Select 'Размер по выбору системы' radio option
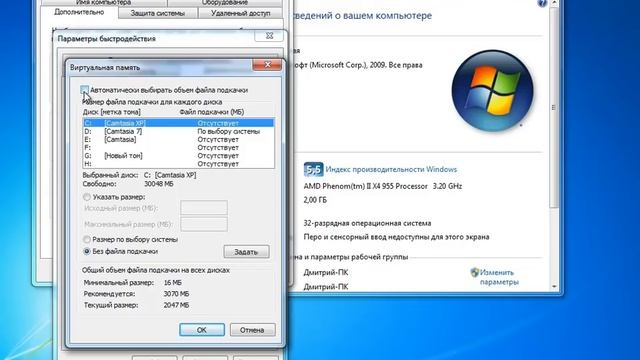Image resolution: width=640 pixels, height=360 pixels. [x=87, y=239]
